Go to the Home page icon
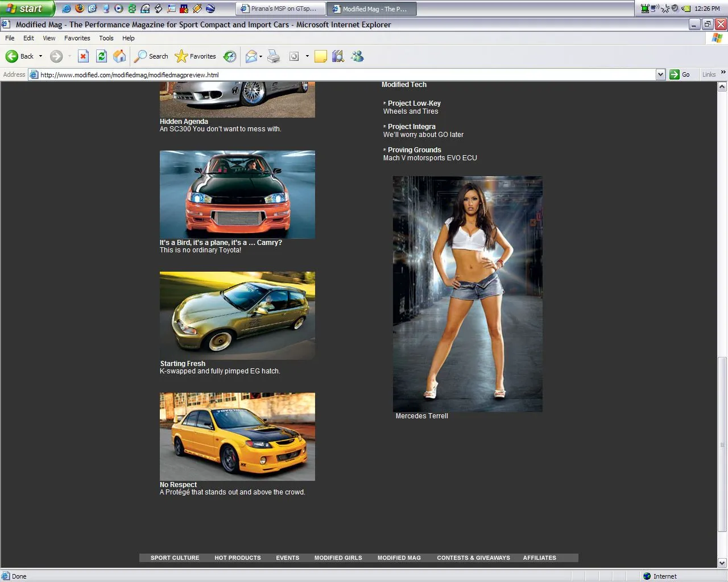This screenshot has width=728, height=582. point(119,56)
